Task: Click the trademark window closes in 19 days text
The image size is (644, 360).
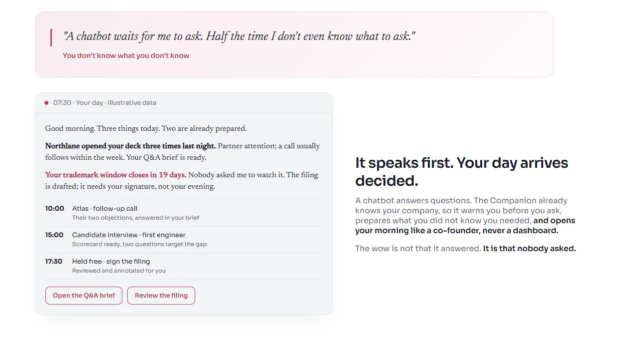Action: point(116,175)
